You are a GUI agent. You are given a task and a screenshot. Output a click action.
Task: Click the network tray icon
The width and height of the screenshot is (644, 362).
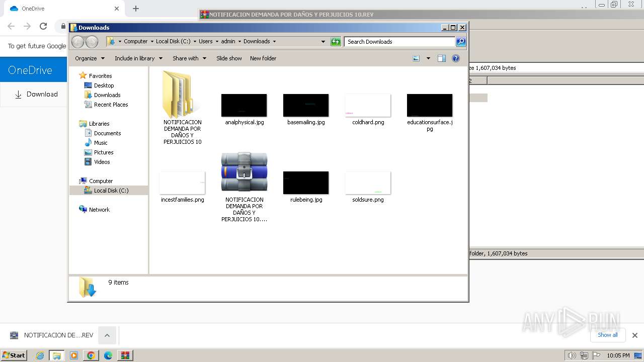[x=584, y=355]
